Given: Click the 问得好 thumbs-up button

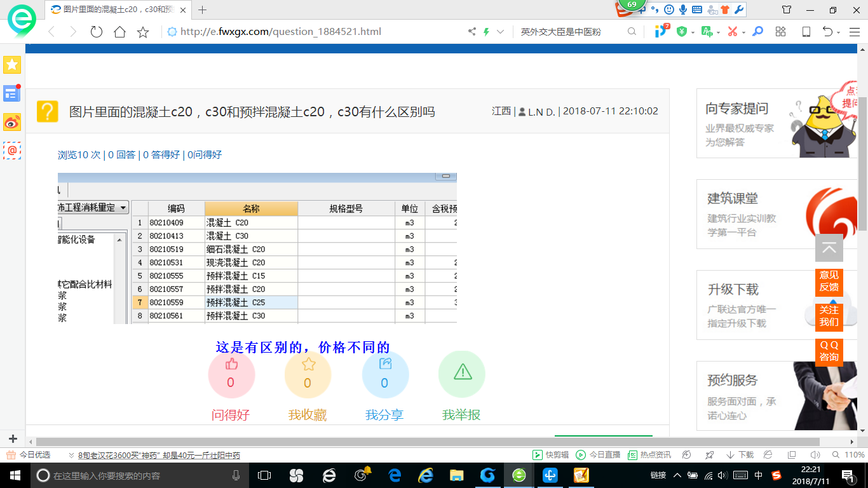Looking at the screenshot, I should click(231, 375).
